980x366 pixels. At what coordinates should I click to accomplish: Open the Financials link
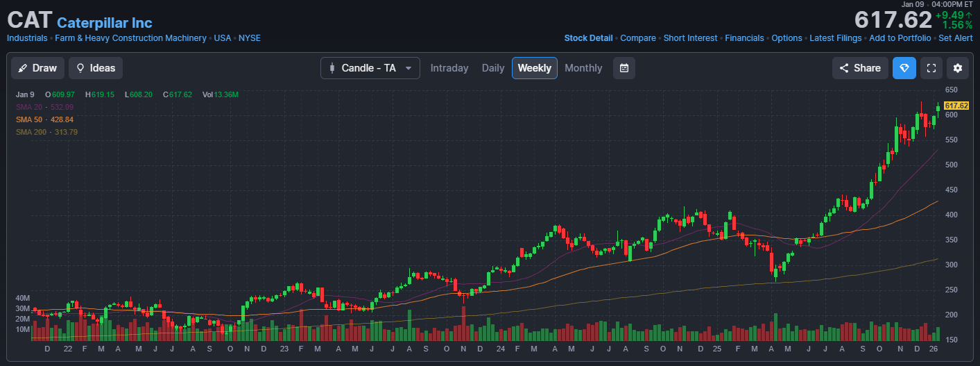click(x=745, y=38)
